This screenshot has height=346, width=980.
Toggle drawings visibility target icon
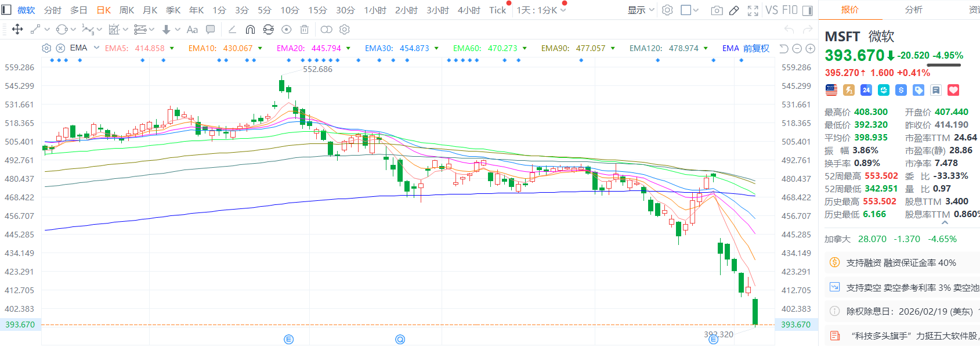click(x=286, y=30)
